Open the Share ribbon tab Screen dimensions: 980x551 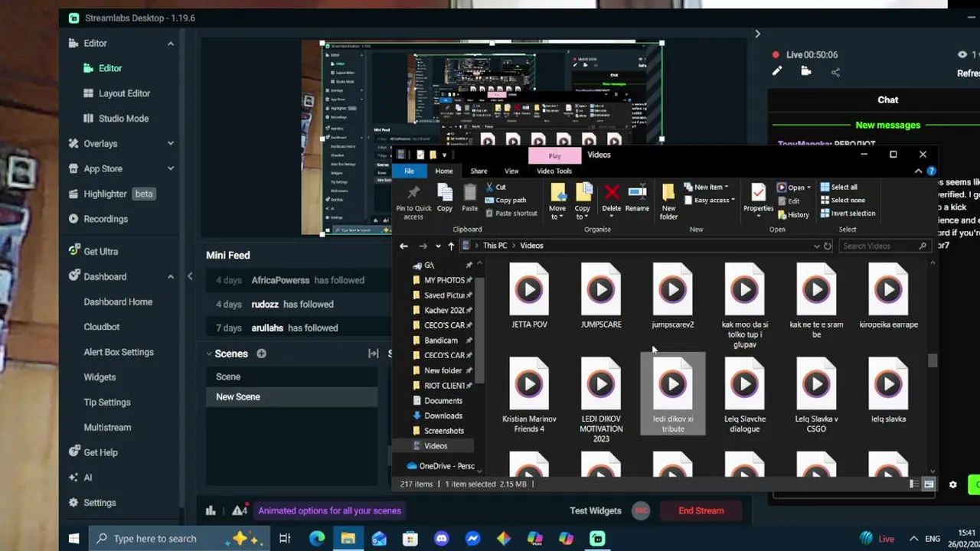tap(479, 171)
